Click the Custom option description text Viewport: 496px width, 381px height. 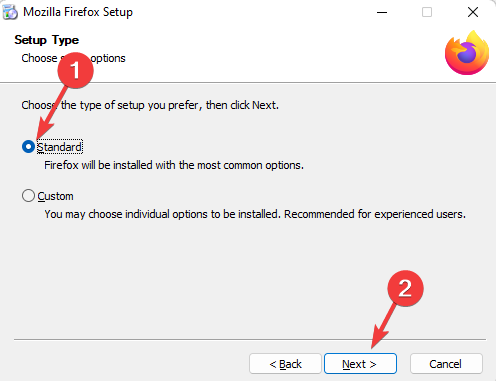255,214
